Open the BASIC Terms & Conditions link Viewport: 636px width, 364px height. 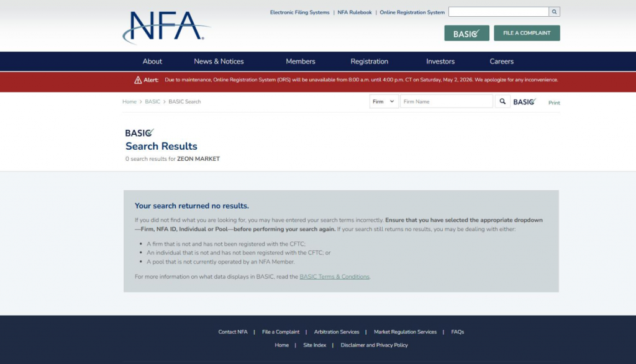(x=334, y=277)
